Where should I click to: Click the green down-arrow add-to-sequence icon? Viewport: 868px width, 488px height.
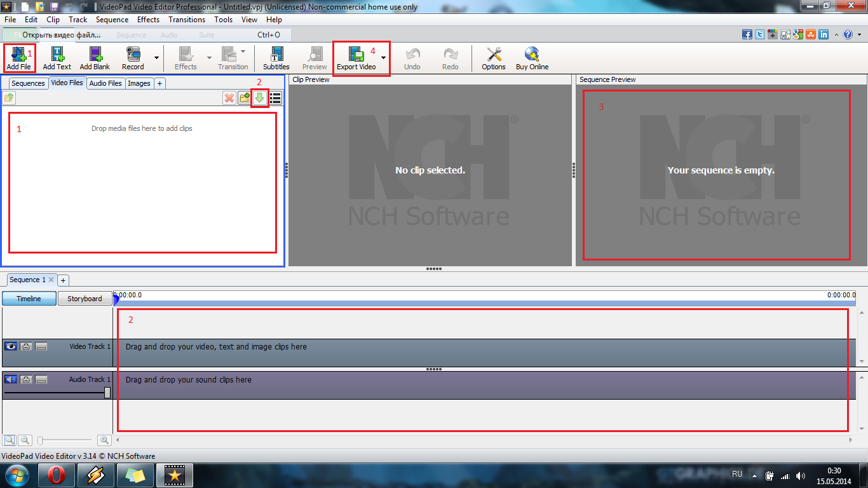pyautogui.click(x=259, y=98)
